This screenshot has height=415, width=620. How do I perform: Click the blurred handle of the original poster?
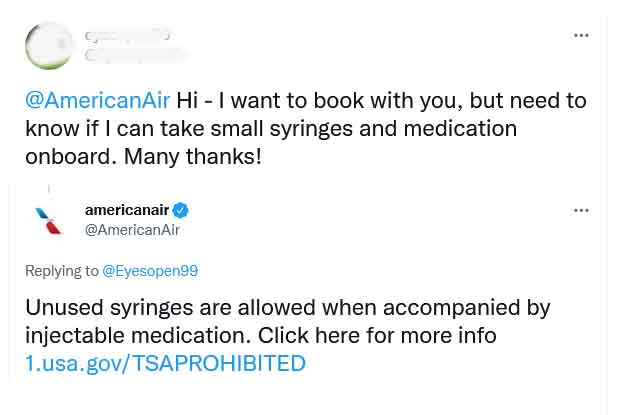click(x=136, y=55)
